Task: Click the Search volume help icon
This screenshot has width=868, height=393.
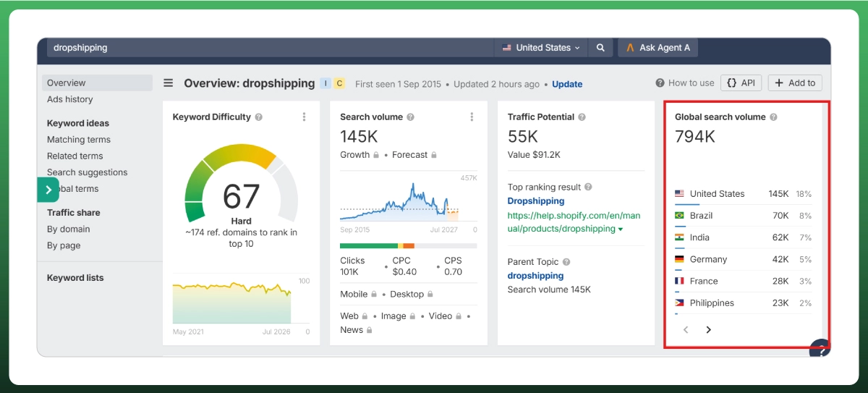Action: (x=410, y=117)
